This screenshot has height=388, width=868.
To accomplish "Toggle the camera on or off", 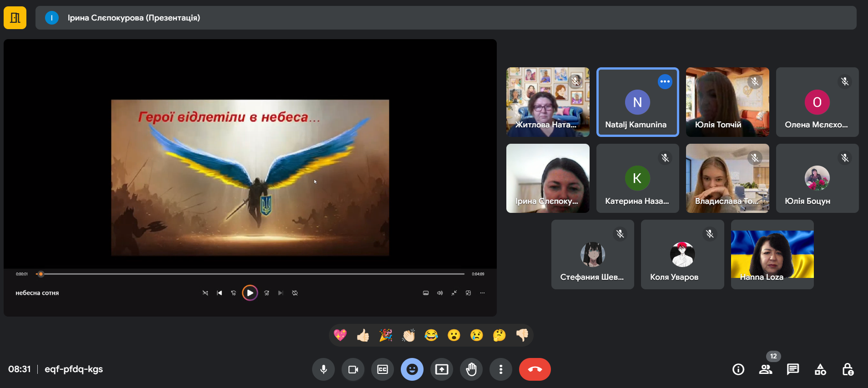I will point(353,369).
